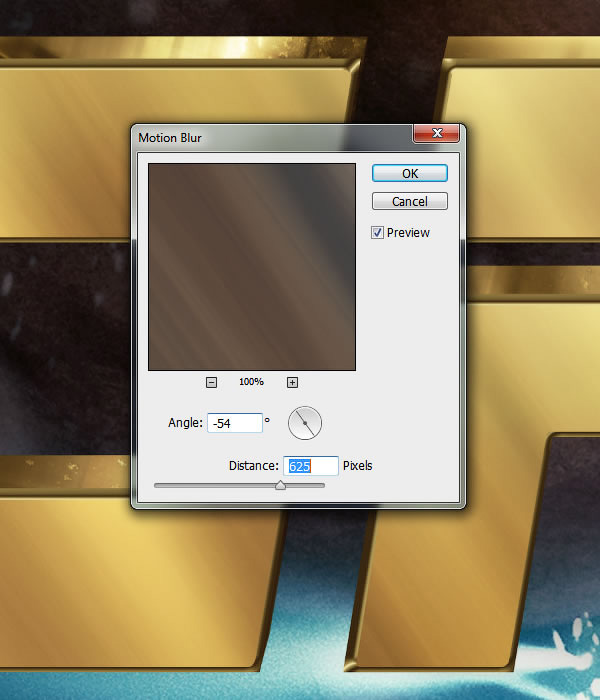600x700 pixels.
Task: Click inside the blur preview thumbnail
Action: coord(252,267)
